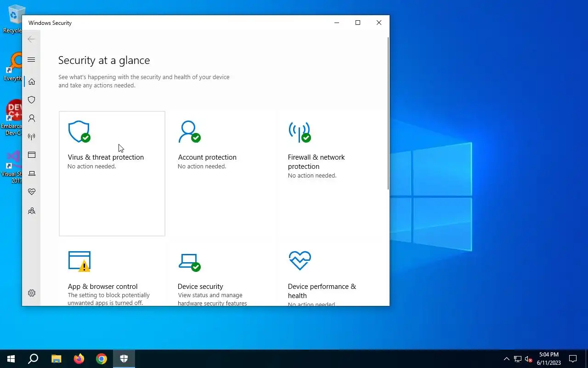Screen dimensions: 588x368
Task: Click Windows Security title bar text
Action: click(x=50, y=23)
